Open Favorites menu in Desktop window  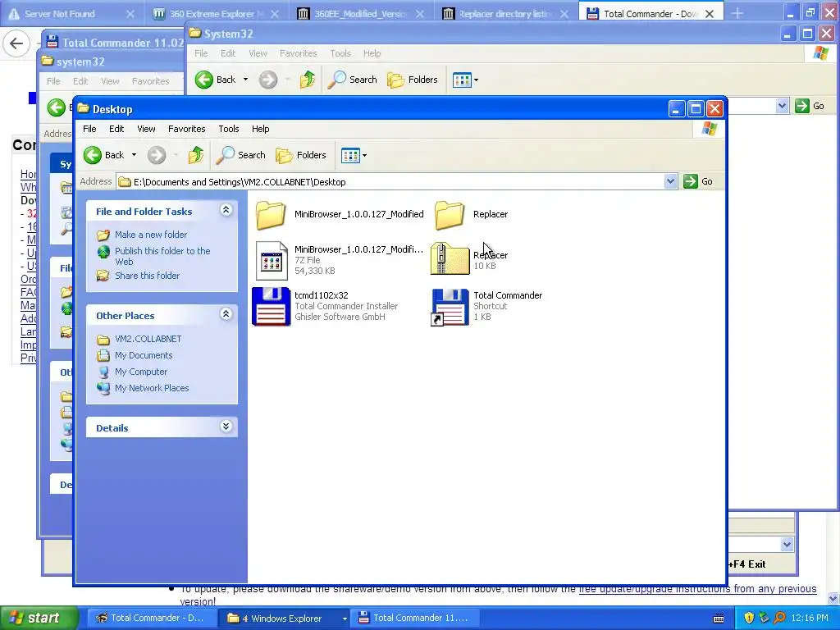tap(186, 129)
